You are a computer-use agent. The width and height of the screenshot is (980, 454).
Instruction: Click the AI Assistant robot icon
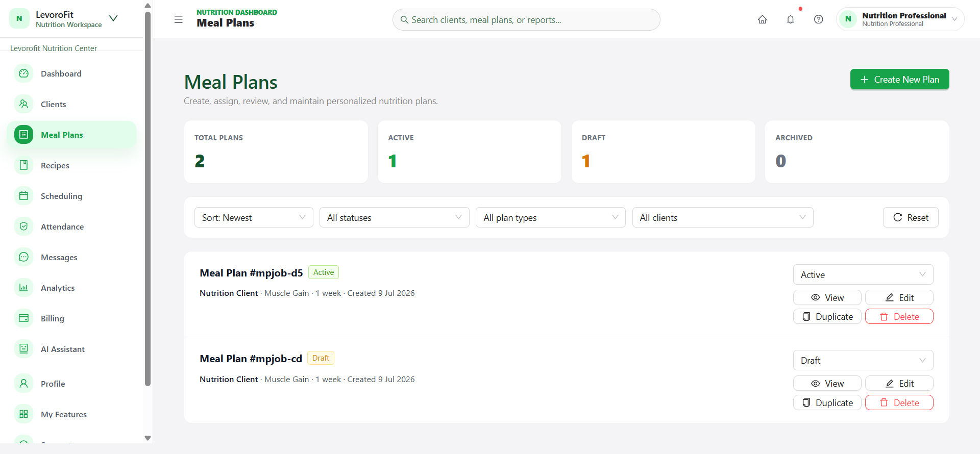point(23,349)
